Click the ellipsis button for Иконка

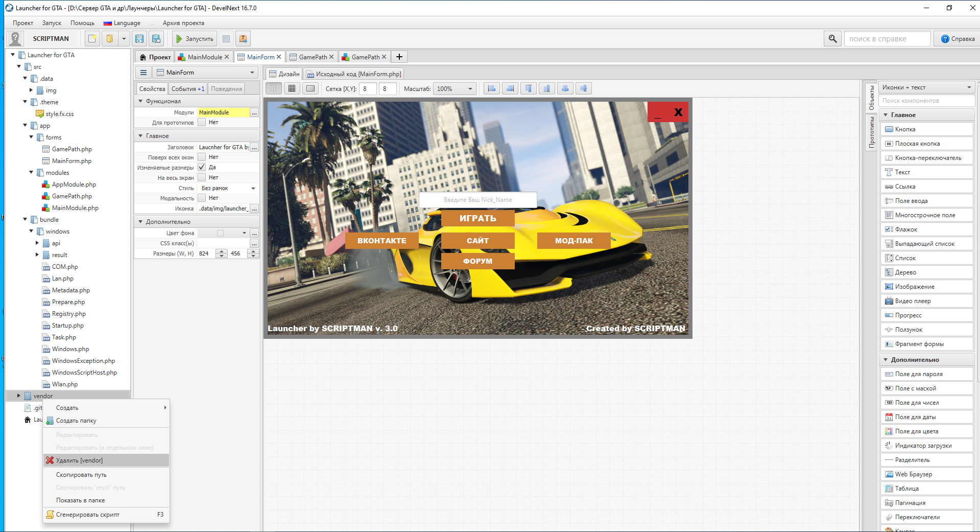254,209
